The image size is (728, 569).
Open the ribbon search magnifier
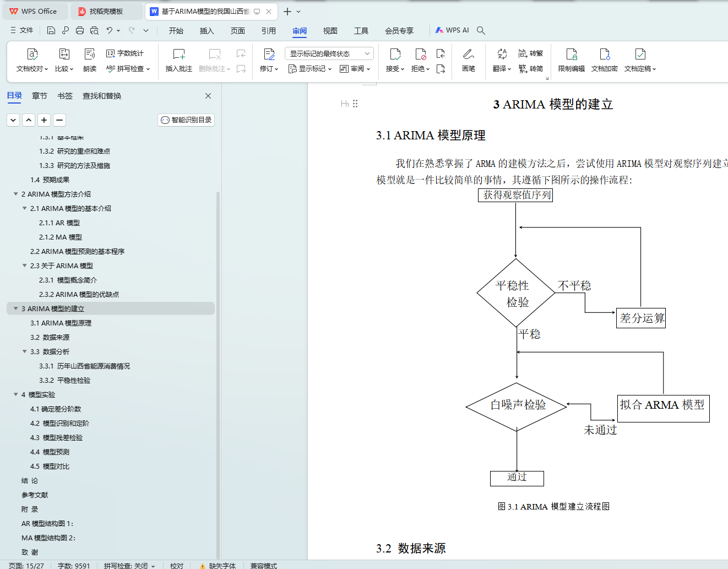[481, 30]
